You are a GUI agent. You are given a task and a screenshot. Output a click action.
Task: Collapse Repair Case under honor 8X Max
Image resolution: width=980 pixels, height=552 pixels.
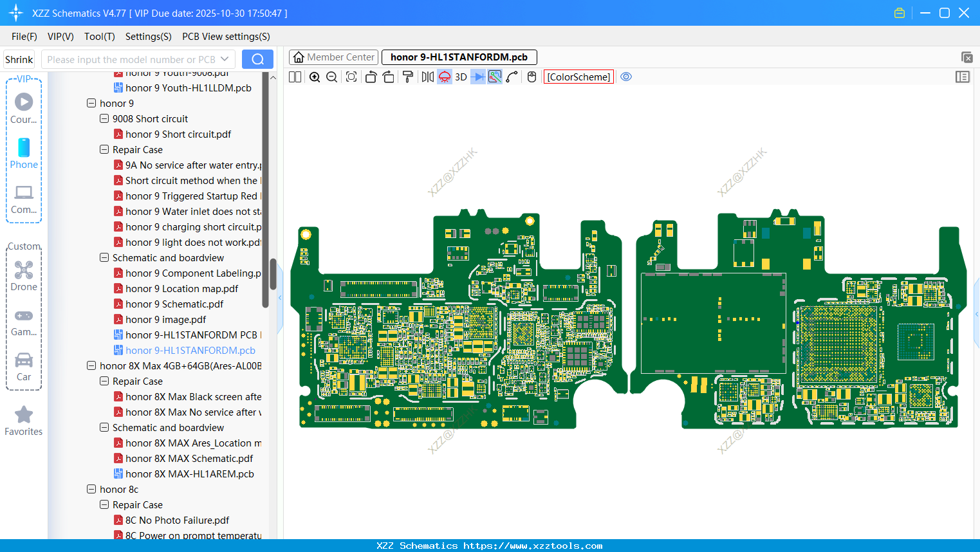click(104, 381)
